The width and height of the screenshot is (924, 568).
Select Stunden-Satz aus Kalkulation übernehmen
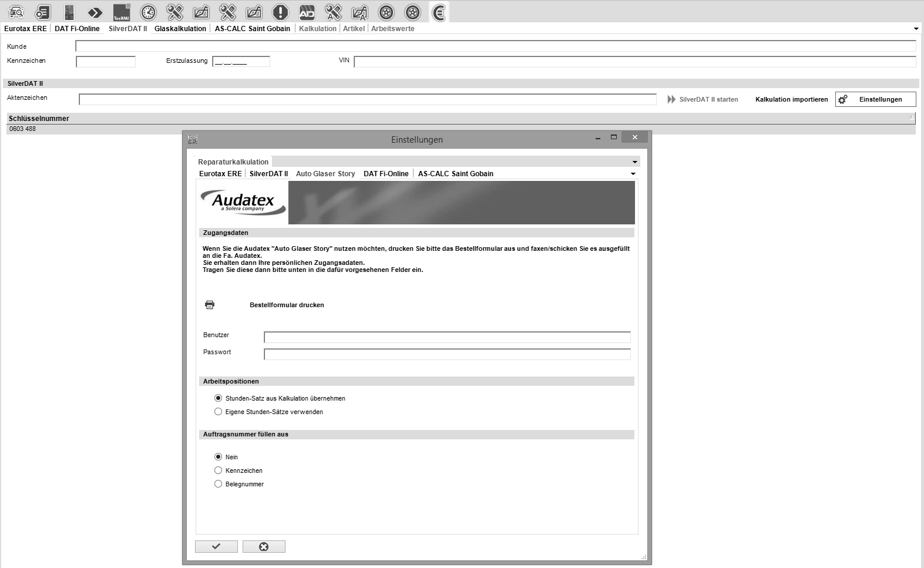[280, 398]
